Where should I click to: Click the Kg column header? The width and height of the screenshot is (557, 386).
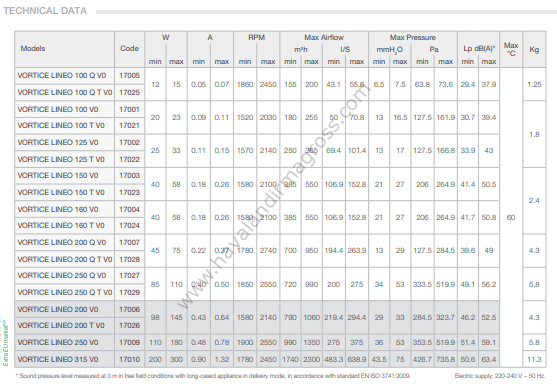click(534, 49)
